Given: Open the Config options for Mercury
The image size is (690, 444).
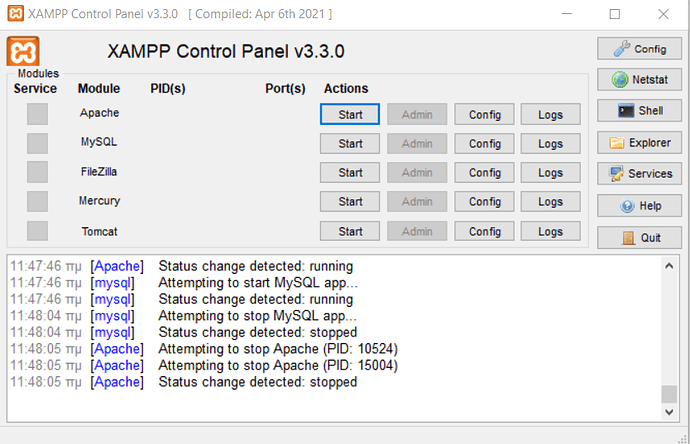Looking at the screenshot, I should 484,202.
